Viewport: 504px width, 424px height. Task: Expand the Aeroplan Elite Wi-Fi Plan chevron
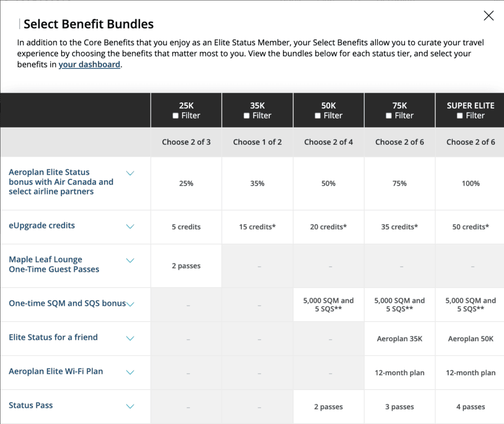pos(130,372)
